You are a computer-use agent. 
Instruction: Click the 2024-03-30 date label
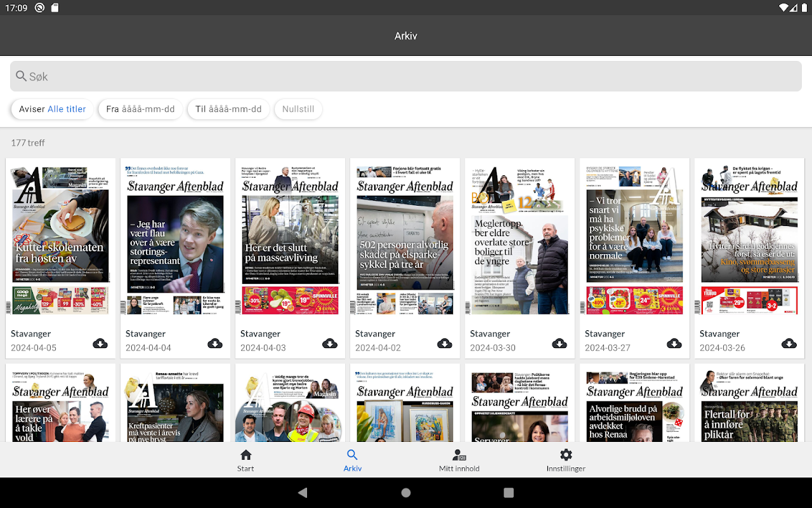coord(493,348)
